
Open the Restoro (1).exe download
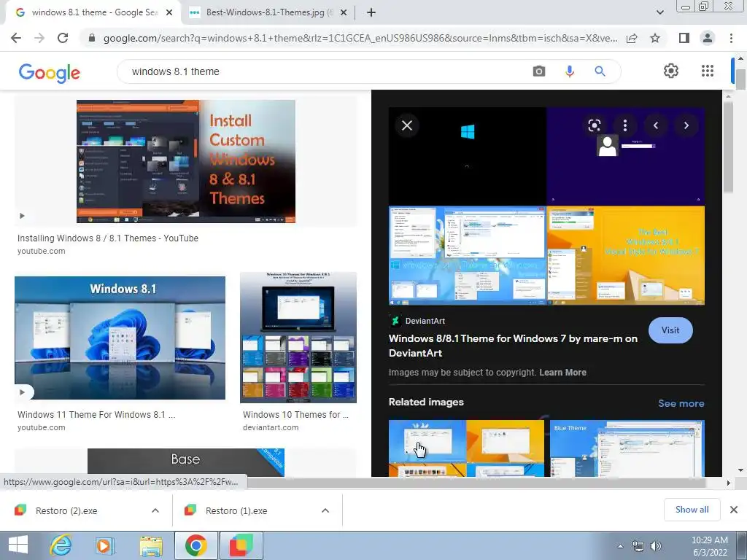point(237,510)
